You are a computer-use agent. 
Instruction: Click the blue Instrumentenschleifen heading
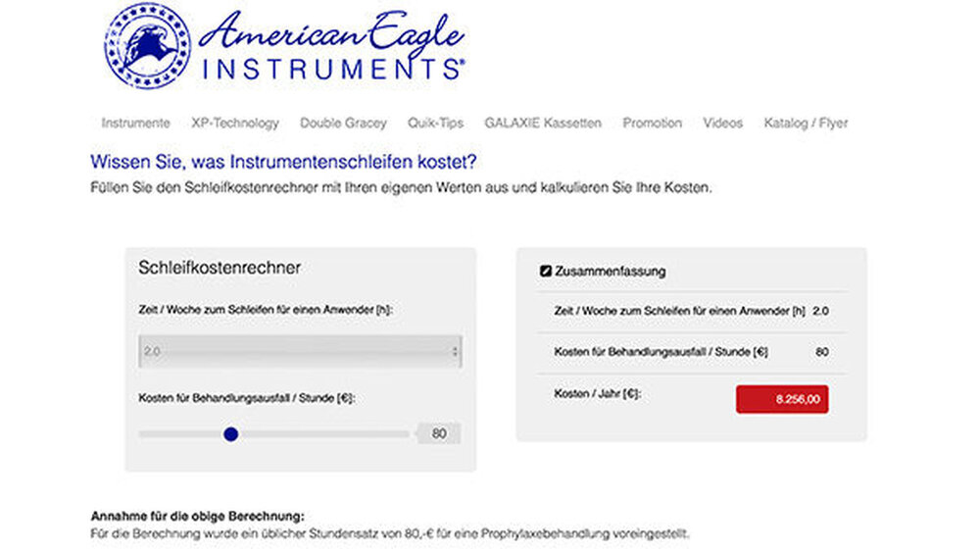pyautogui.click(x=288, y=162)
